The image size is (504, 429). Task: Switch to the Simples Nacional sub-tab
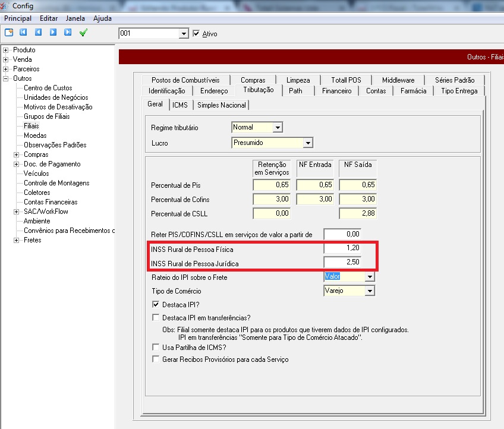coord(222,105)
